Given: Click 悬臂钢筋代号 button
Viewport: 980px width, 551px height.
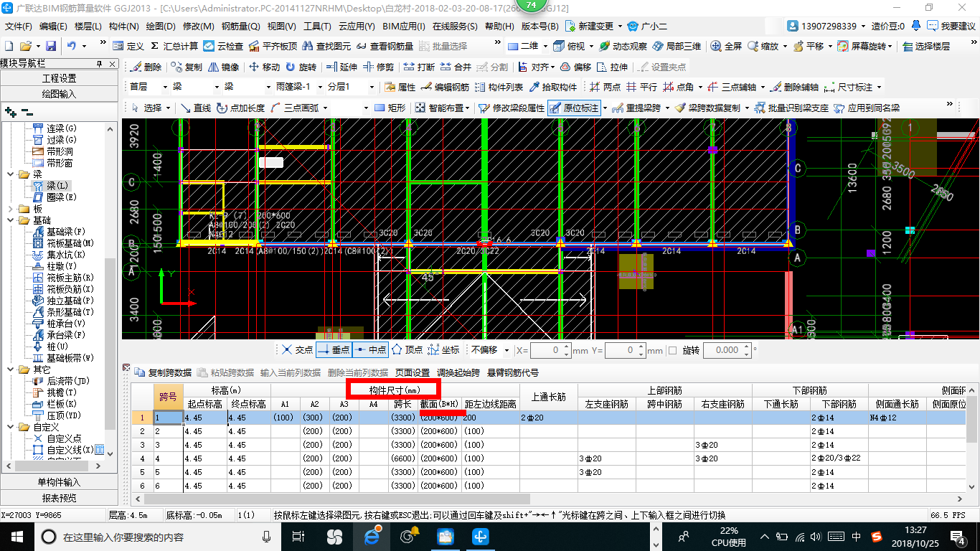Looking at the screenshot, I should (x=513, y=372).
